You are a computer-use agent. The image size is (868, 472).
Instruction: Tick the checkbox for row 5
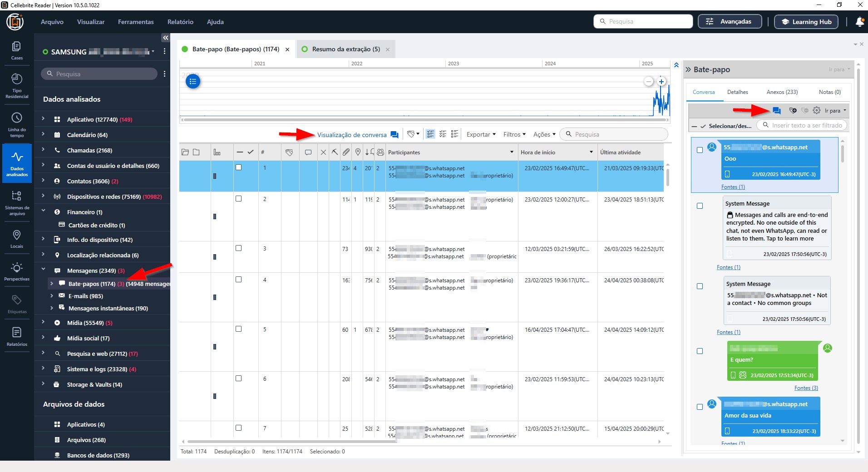tap(238, 329)
